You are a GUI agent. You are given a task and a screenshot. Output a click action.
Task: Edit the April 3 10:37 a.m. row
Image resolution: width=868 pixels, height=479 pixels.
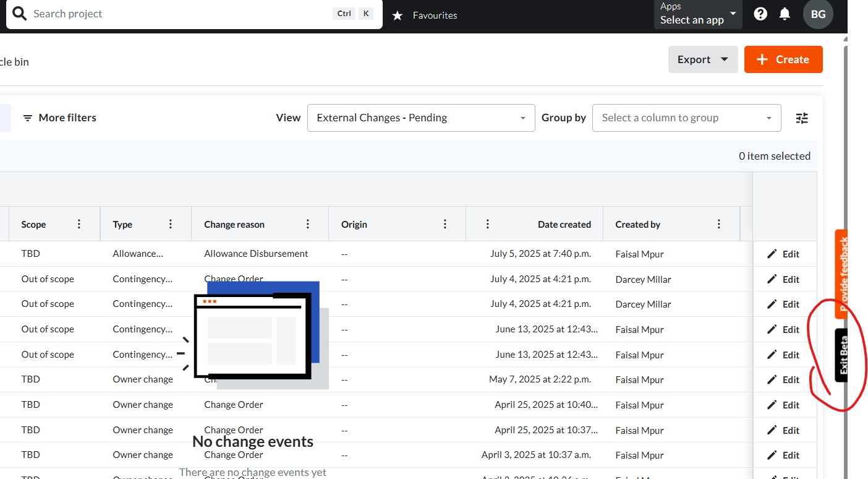click(783, 455)
